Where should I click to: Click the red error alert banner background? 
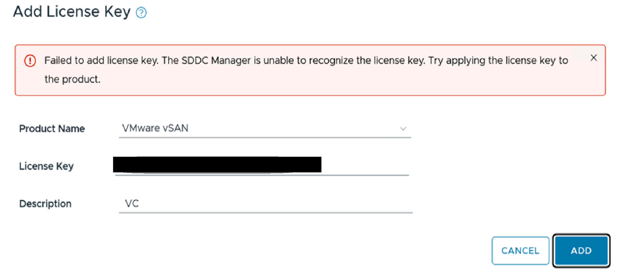(310, 87)
